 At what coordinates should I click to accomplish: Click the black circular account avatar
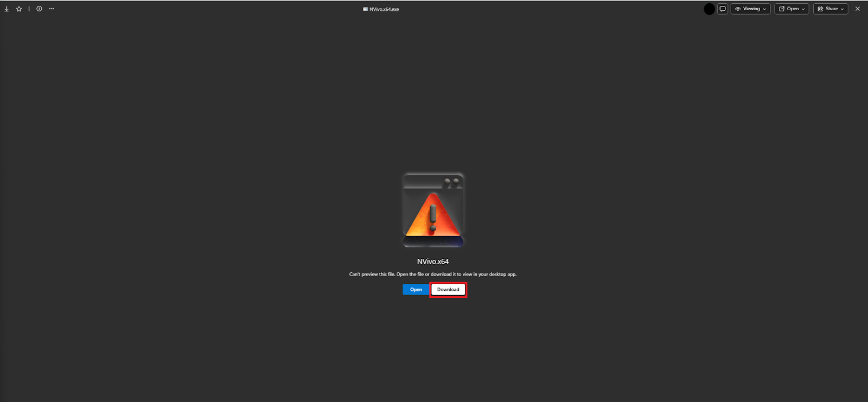pos(709,9)
